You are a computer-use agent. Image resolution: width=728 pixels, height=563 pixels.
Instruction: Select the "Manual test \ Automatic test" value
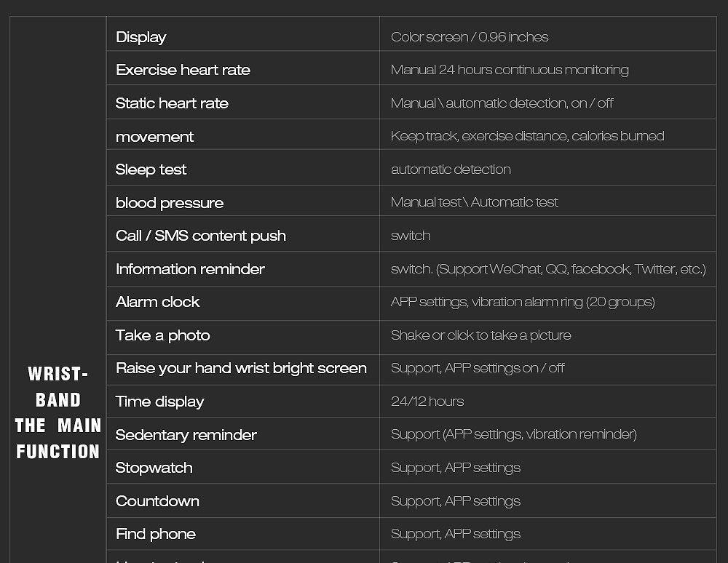coord(474,202)
